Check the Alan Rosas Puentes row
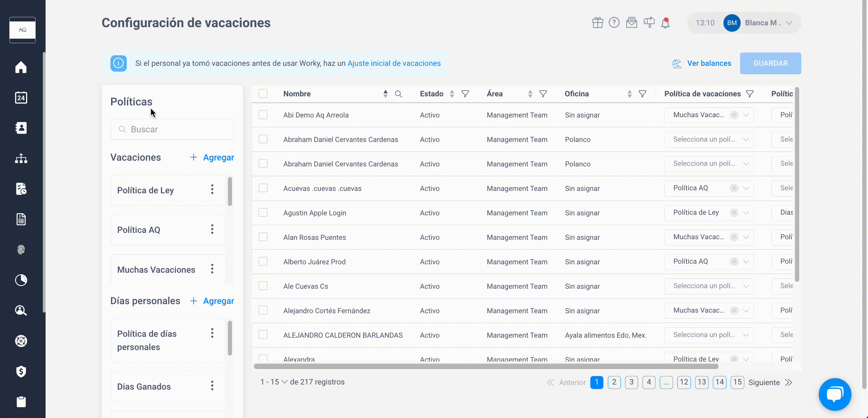The width and height of the screenshot is (868, 418). (263, 237)
